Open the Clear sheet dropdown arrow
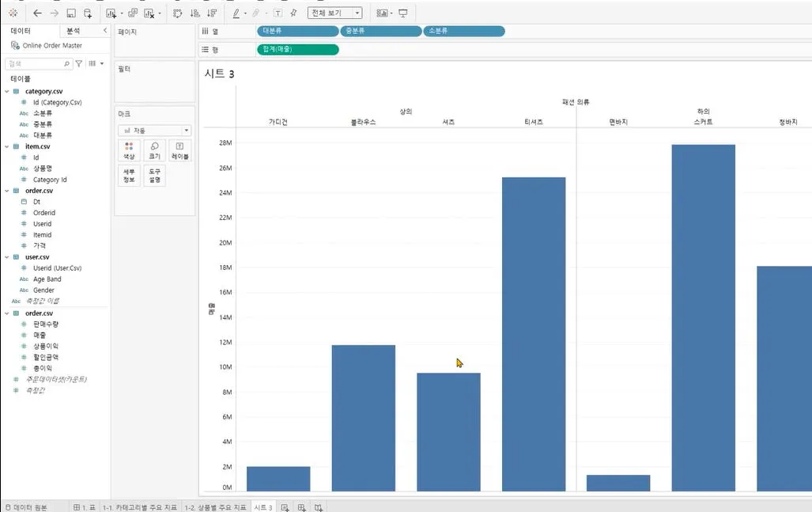This screenshot has width=812, height=512. [160, 13]
